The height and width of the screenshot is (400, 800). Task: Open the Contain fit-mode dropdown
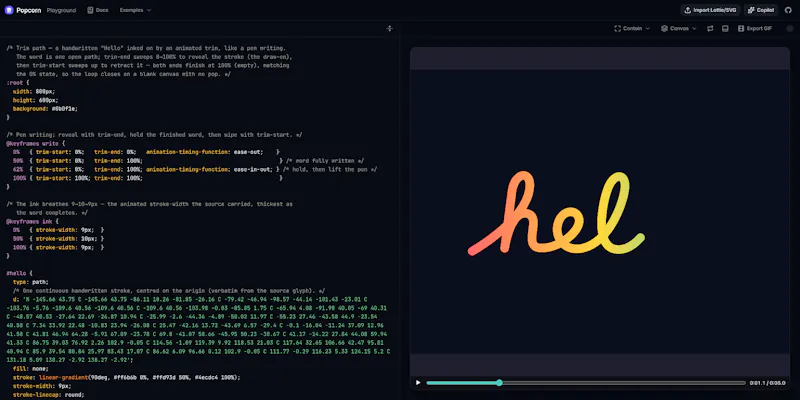pyautogui.click(x=632, y=29)
